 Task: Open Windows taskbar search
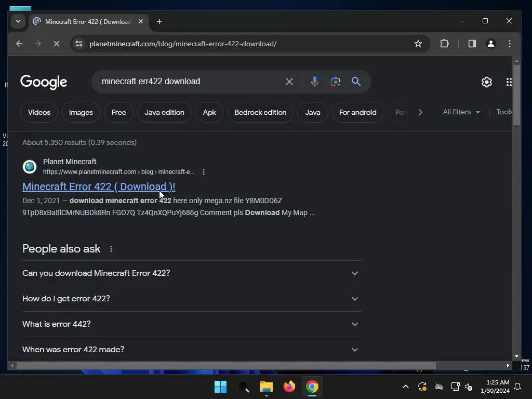click(244, 387)
